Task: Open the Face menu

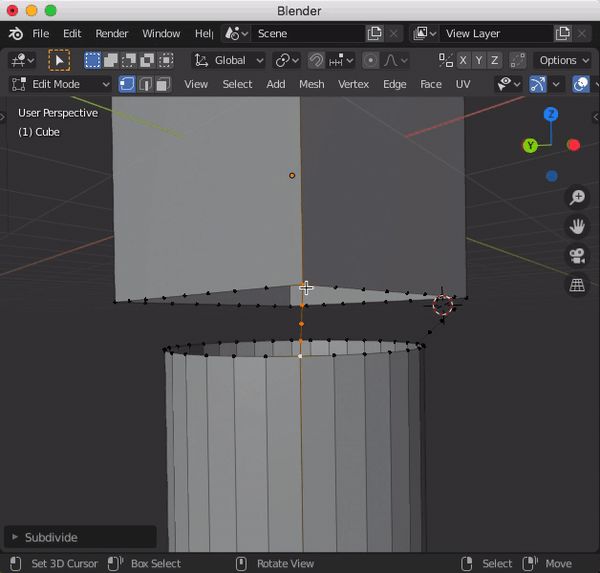Action: click(x=431, y=84)
